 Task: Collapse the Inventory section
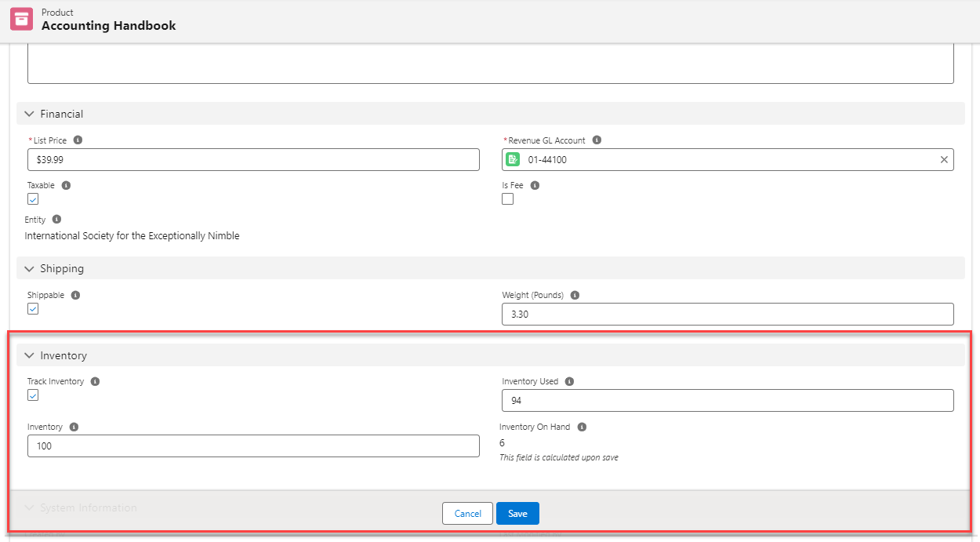[x=30, y=356]
